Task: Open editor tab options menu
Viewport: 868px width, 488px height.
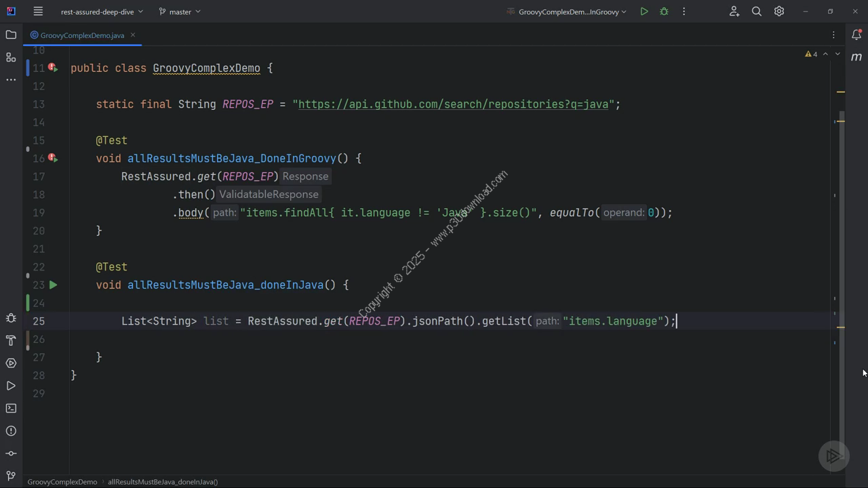Action: [833, 35]
